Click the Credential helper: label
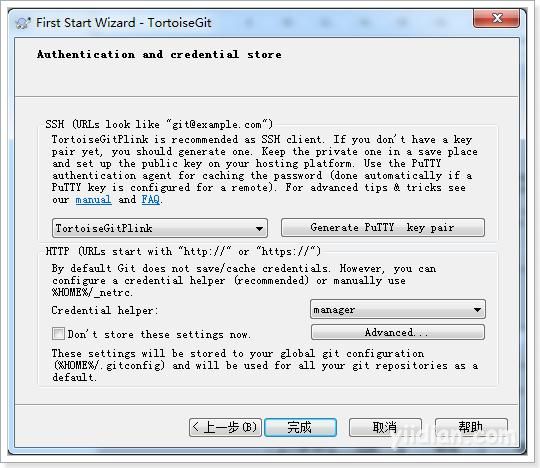Screen dimensions: 540x468 tap(105, 310)
